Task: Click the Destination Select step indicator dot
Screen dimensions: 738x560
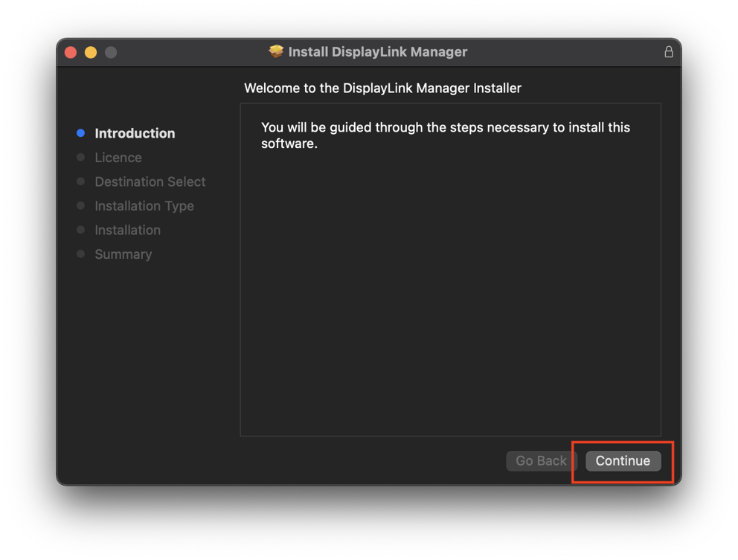Action: (80, 181)
